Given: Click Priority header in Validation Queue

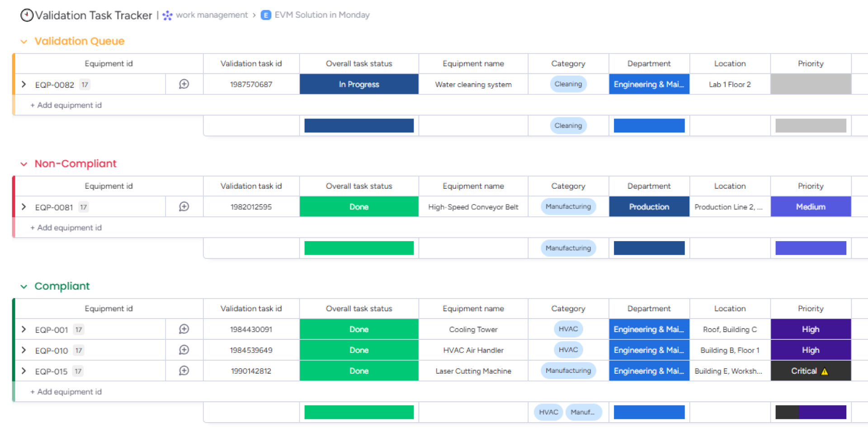Looking at the screenshot, I should coord(811,64).
